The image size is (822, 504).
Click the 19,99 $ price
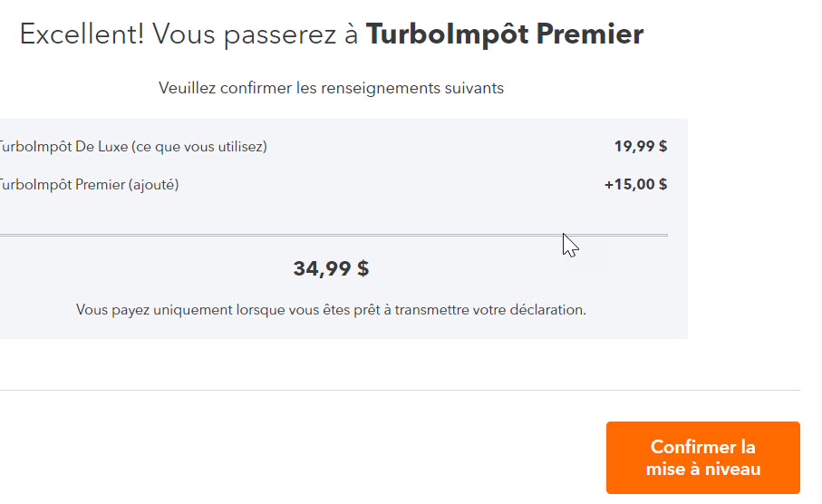click(x=641, y=147)
